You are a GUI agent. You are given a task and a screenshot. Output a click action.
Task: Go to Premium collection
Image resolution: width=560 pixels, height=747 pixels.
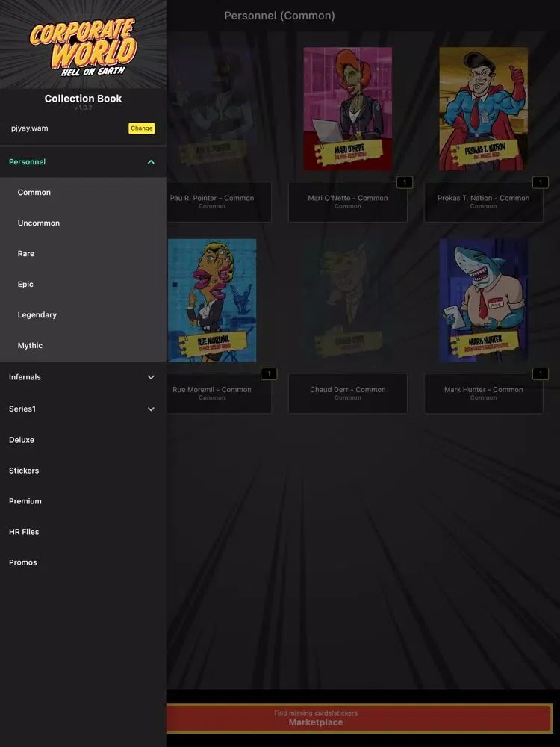tap(25, 501)
